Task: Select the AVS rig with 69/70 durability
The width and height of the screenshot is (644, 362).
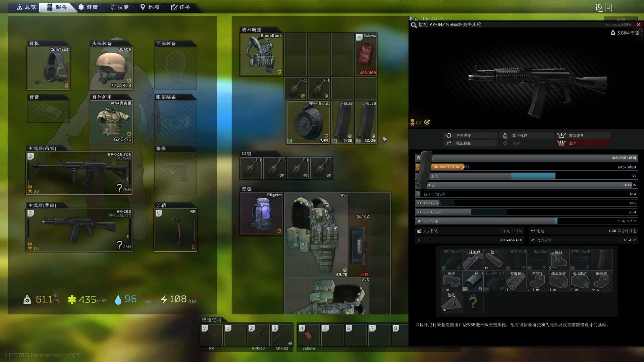Action: (x=316, y=235)
